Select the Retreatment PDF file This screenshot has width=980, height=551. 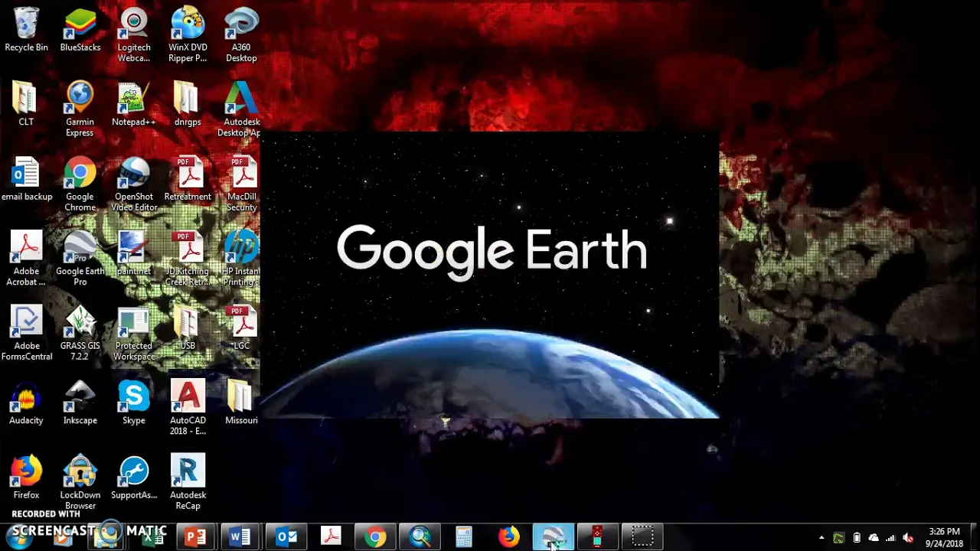(x=188, y=180)
